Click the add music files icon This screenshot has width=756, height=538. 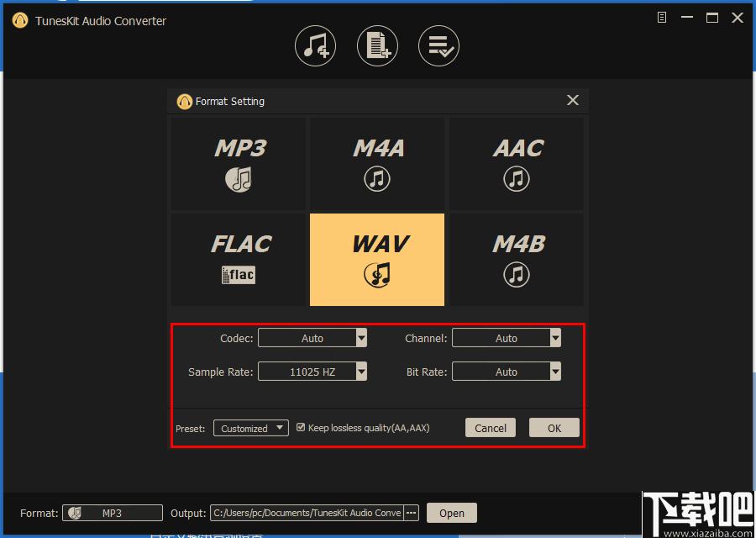tap(315, 46)
